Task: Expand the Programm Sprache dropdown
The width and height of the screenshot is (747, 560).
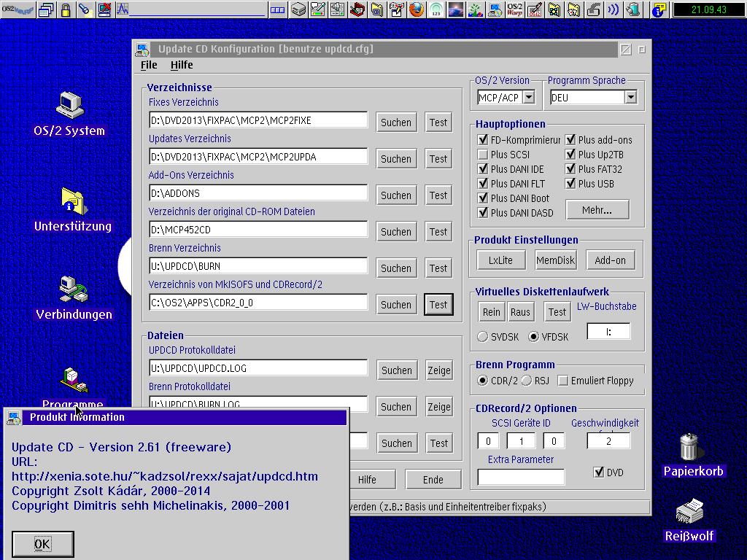Action: 631,97
